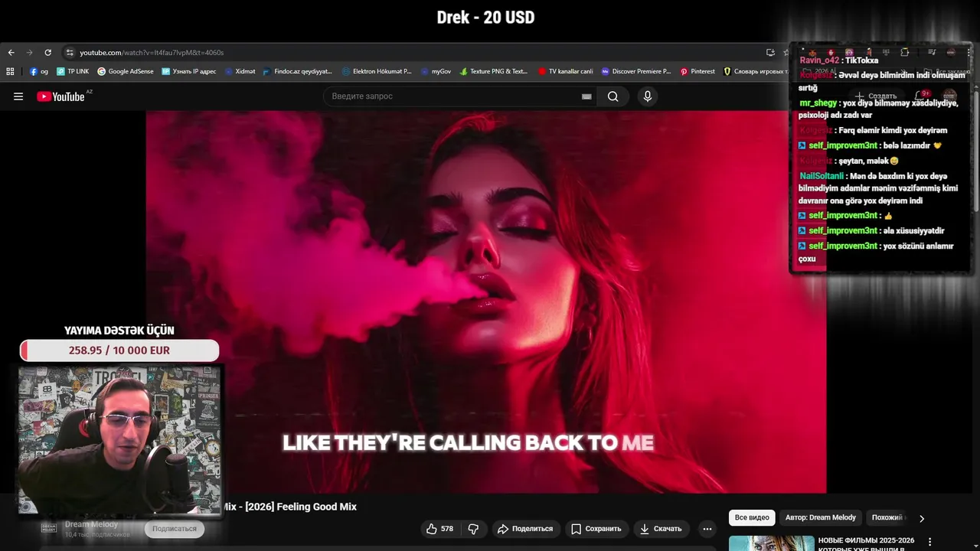The width and height of the screenshot is (980, 551).
Task: Select the 'Все видео' chip
Action: point(752,518)
